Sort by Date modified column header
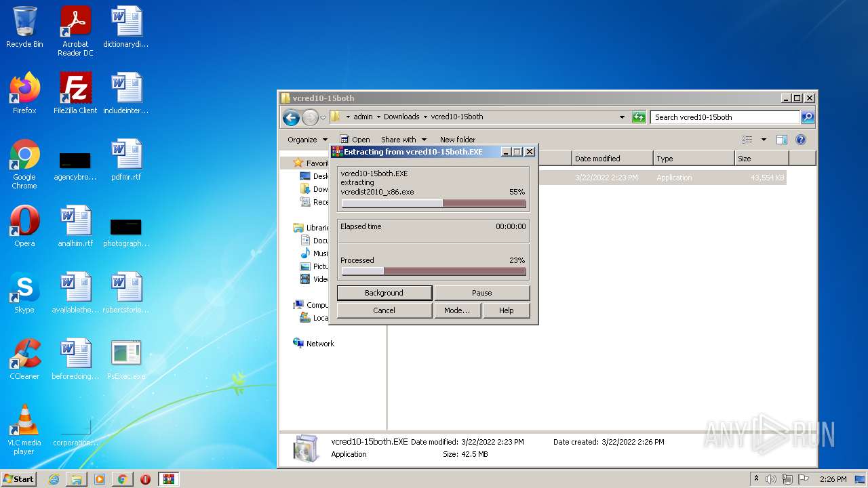Screen dimensions: 868x488 coord(612,159)
